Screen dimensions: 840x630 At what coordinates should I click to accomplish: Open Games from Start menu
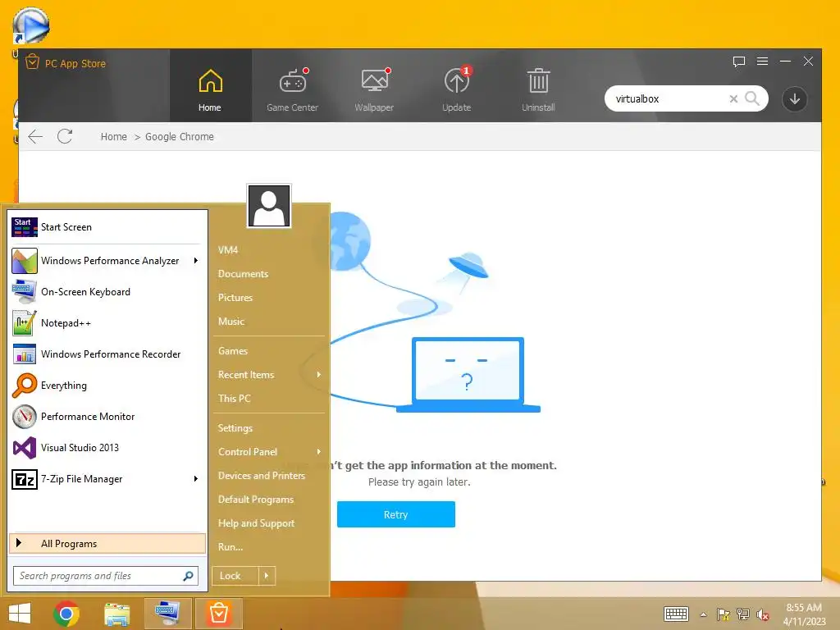232,351
